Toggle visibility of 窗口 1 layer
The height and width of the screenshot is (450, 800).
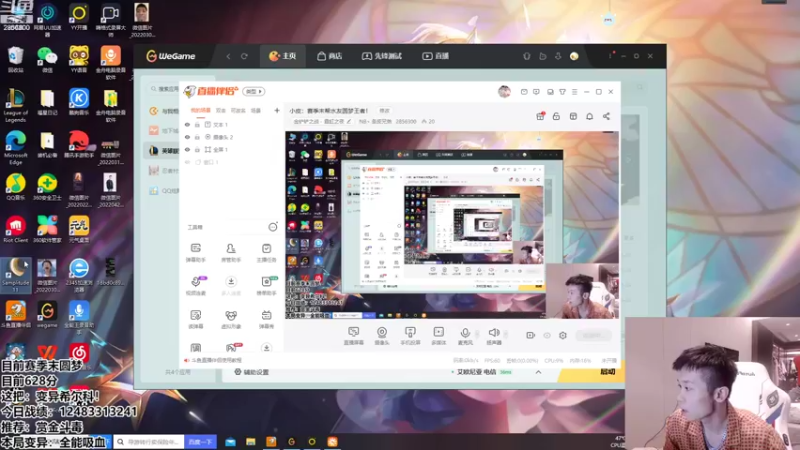pyautogui.click(x=187, y=162)
